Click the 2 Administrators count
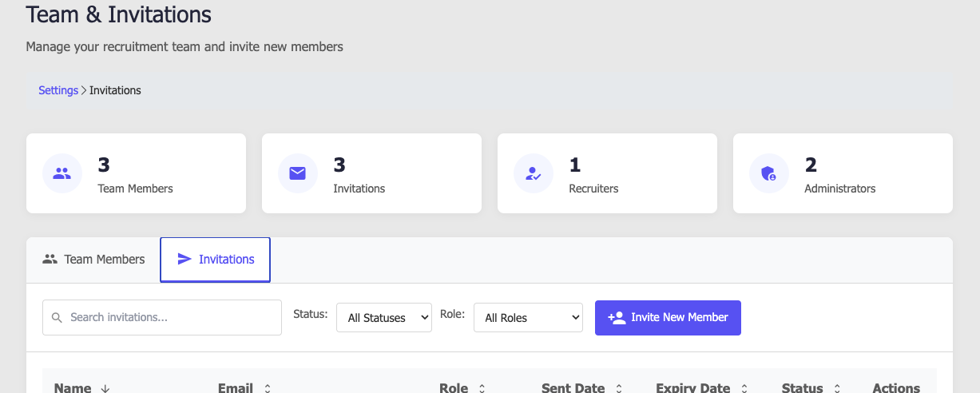980x393 pixels. (x=811, y=165)
